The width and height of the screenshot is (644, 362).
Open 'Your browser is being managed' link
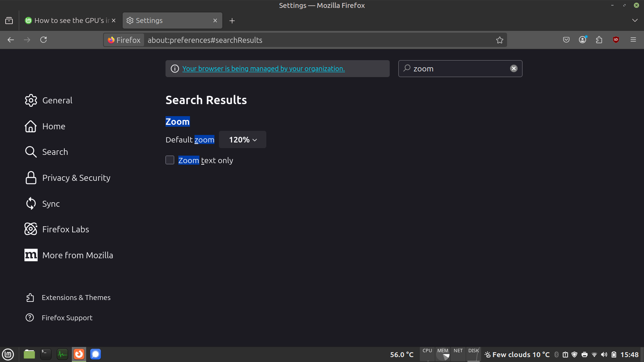point(263,69)
